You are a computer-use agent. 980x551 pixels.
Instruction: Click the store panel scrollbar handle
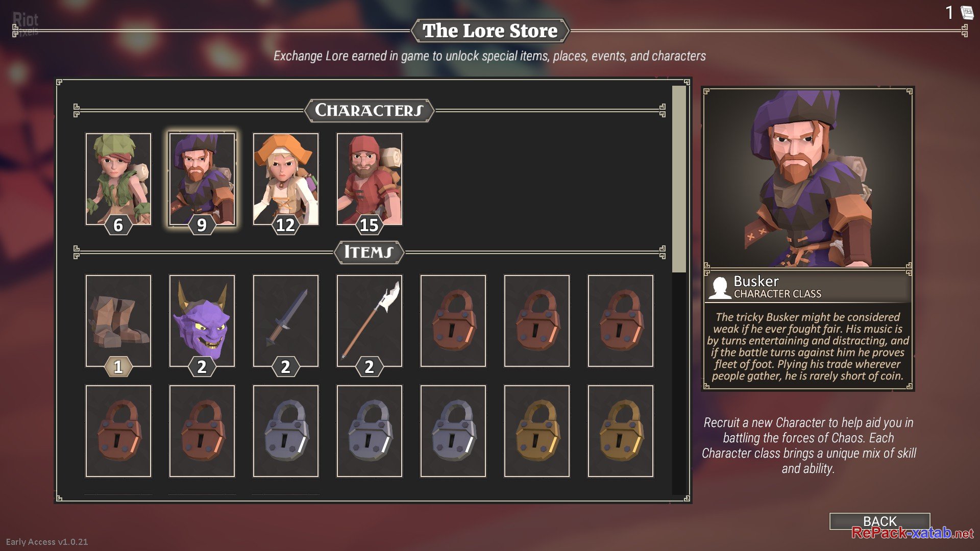[679, 179]
